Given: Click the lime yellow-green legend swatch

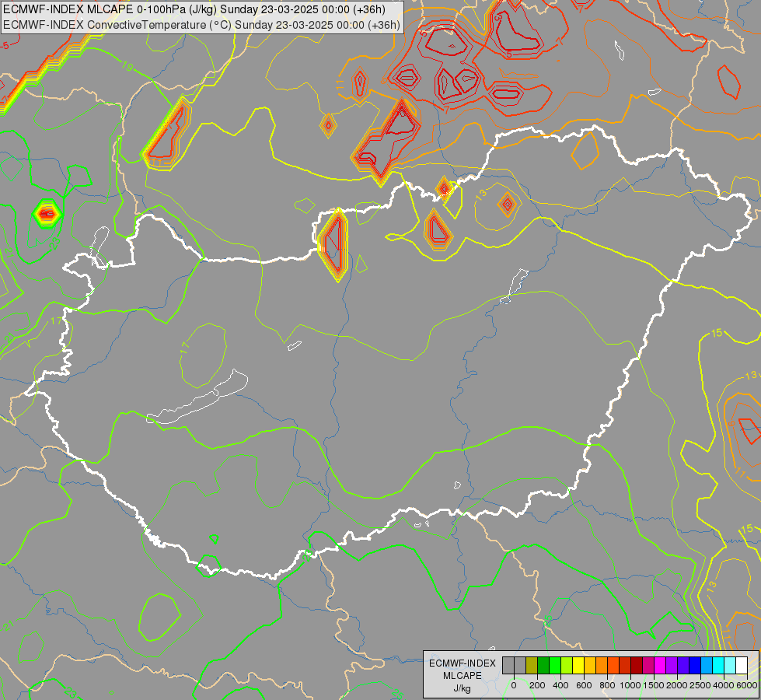Looking at the screenshot, I should click(567, 665).
